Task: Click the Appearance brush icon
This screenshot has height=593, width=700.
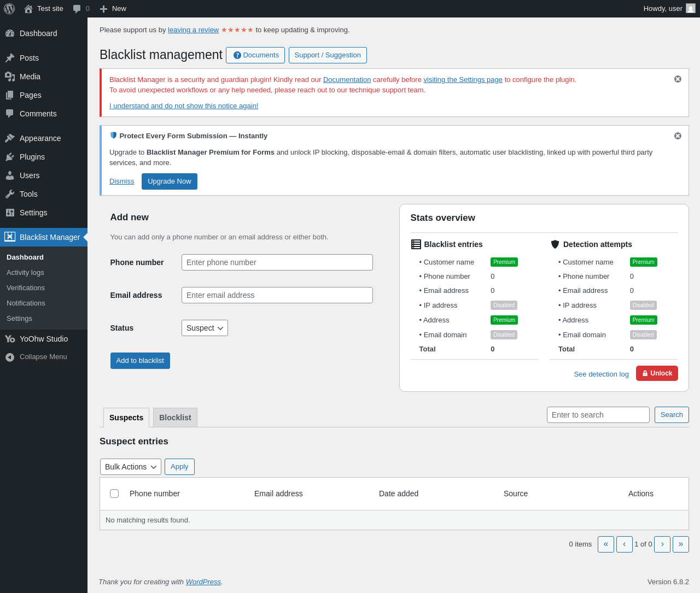Action: click(10, 138)
